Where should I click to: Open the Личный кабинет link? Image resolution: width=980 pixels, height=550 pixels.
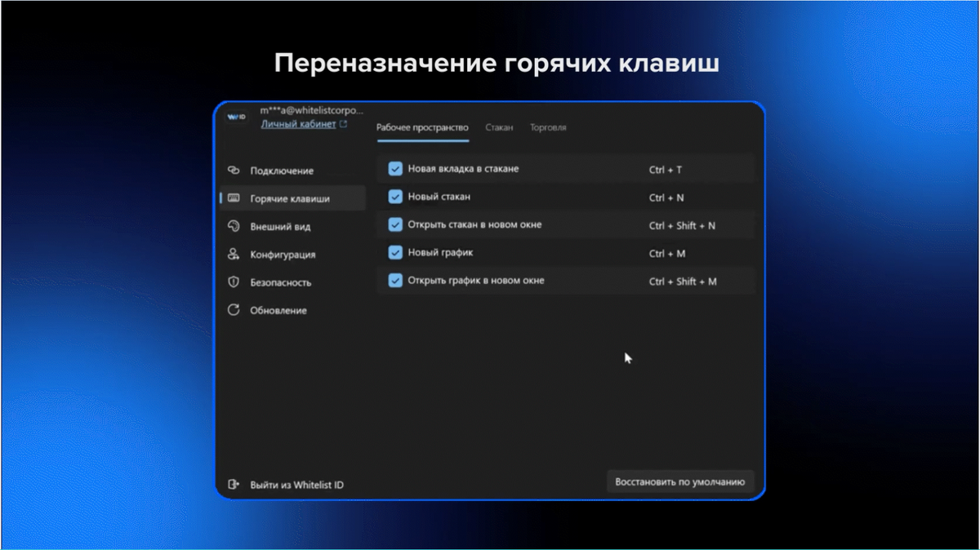tap(298, 125)
